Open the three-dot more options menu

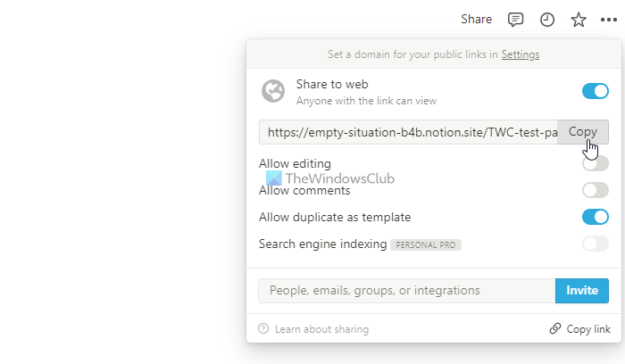[x=609, y=20]
